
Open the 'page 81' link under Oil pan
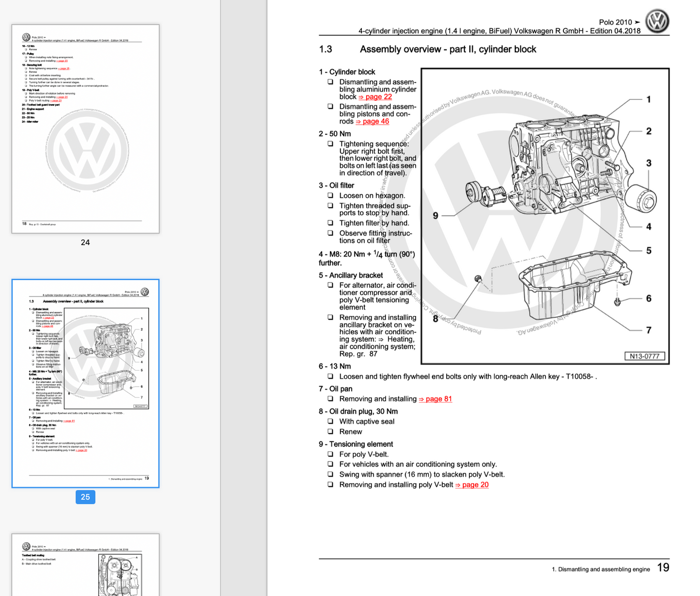435,399
